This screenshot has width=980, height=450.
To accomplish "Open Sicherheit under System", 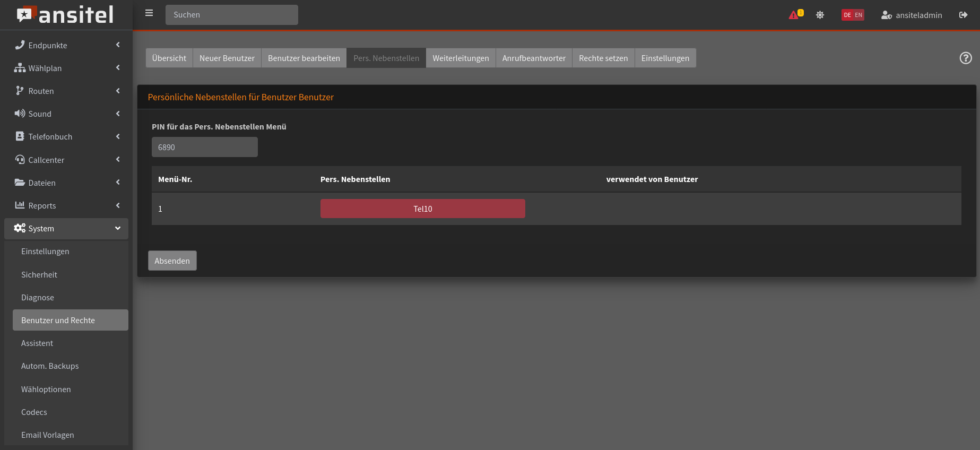I will (x=39, y=274).
